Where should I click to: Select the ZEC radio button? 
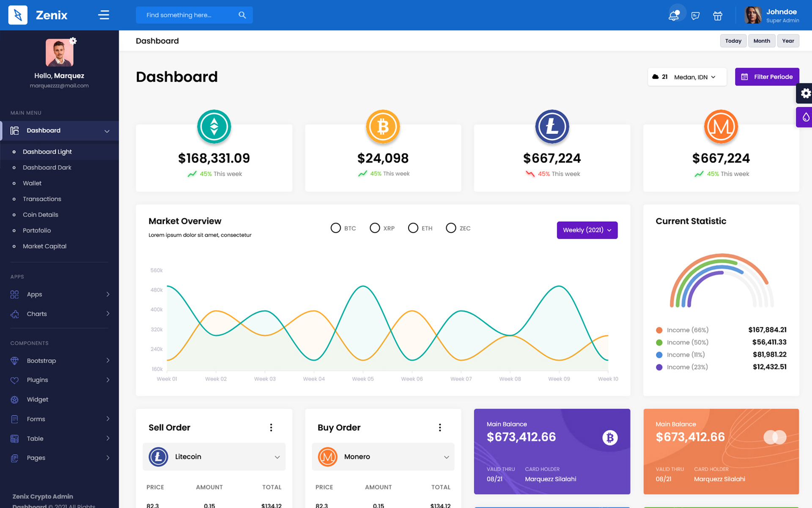[451, 228]
